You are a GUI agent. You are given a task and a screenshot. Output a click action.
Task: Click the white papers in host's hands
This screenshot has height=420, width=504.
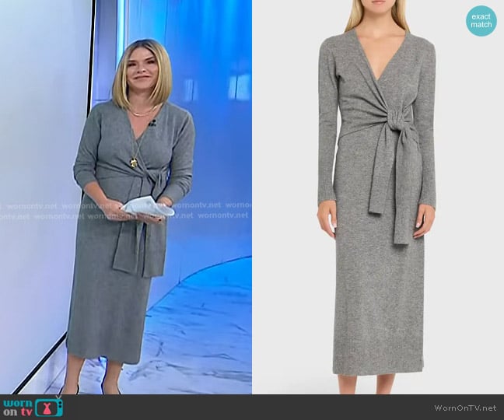tap(149, 208)
